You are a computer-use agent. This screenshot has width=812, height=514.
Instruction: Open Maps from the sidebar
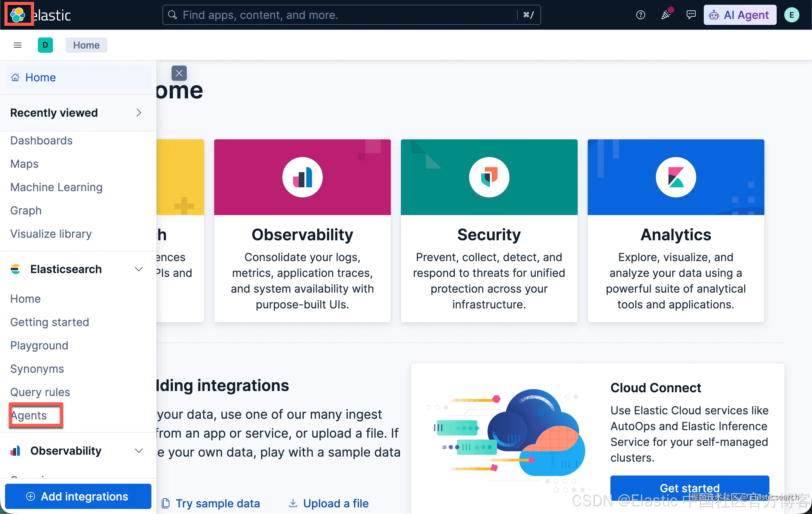[x=24, y=164]
